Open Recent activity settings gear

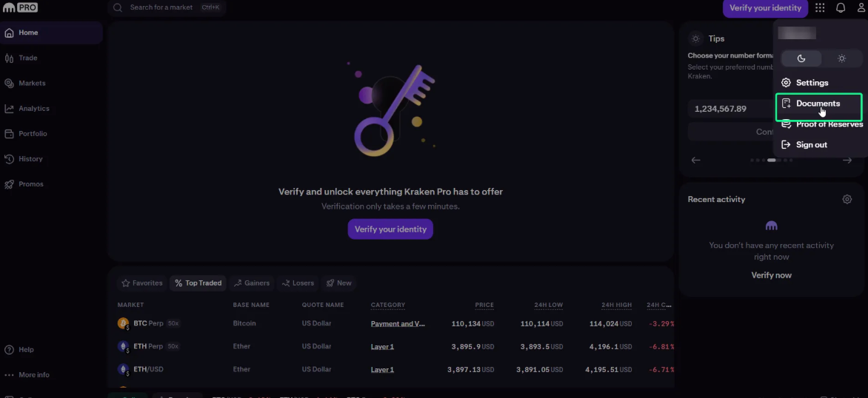847,200
